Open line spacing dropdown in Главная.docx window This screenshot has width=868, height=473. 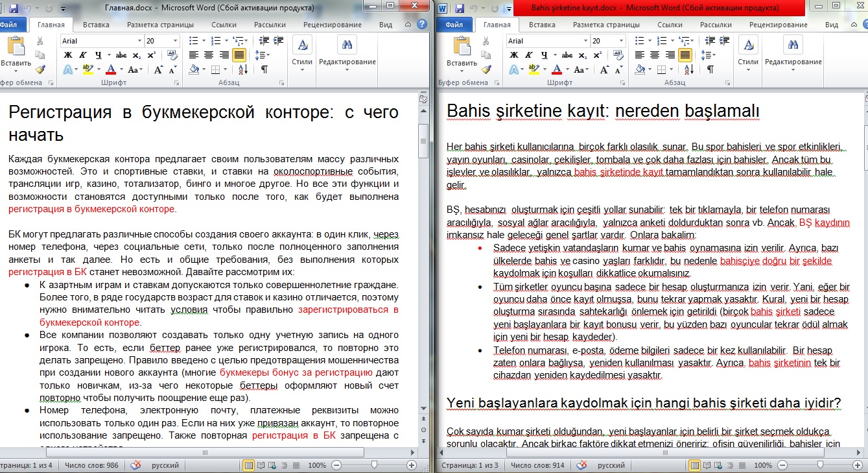click(x=263, y=55)
